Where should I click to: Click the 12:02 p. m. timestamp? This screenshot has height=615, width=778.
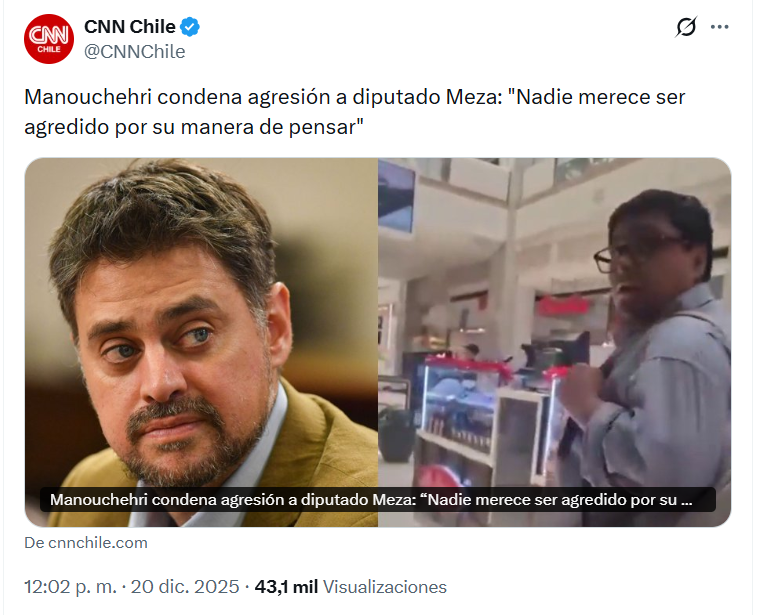[x=70, y=587]
